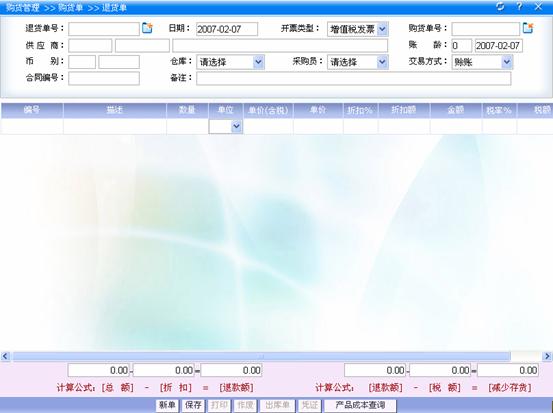Click the 新单 button
Viewport: 553px width, 413px height.
[x=168, y=405]
